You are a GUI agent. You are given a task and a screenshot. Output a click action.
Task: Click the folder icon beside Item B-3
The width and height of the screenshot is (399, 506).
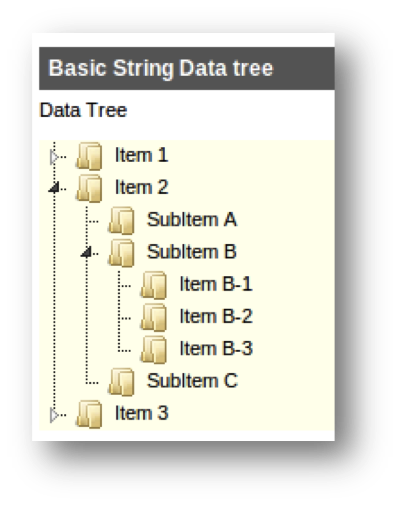pyautogui.click(x=154, y=349)
